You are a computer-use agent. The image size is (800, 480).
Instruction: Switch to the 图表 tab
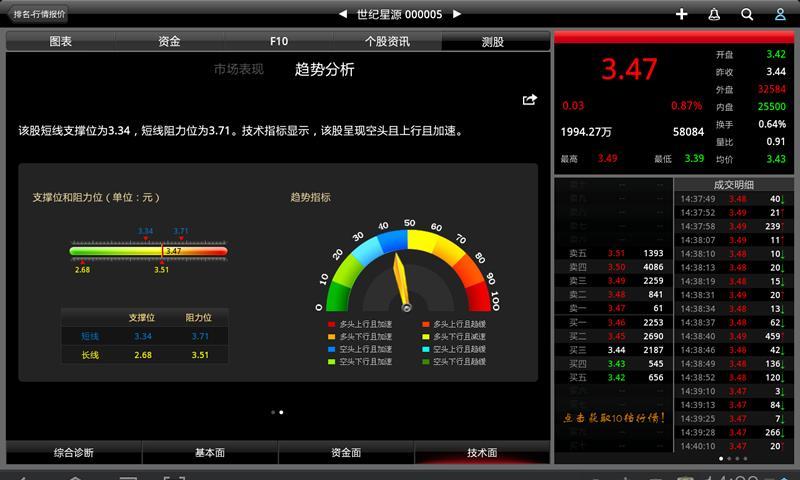[x=61, y=41]
